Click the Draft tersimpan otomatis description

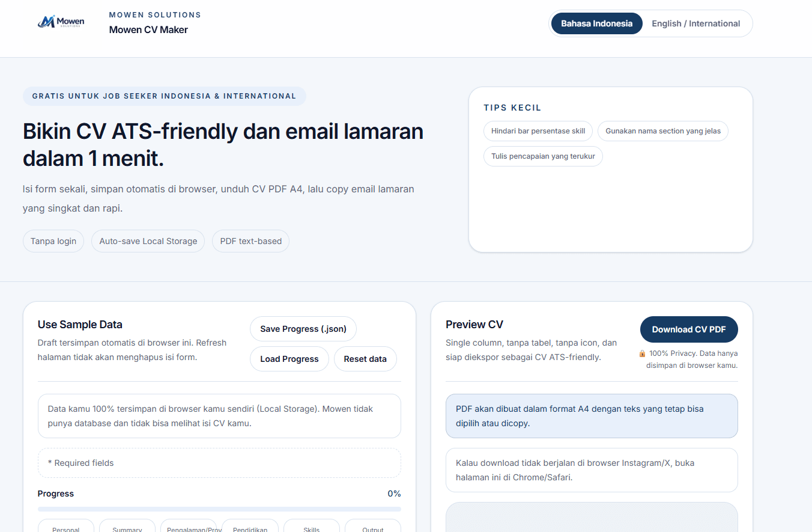pos(132,350)
